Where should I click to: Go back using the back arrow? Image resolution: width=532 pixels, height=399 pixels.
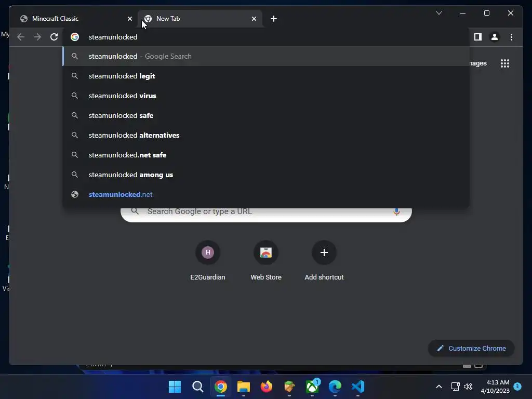point(21,37)
